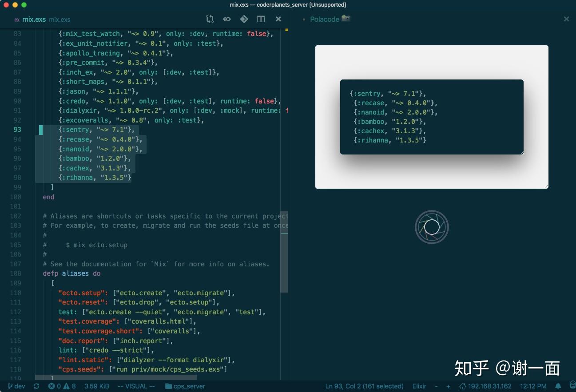Open preview using the eye icon
Image resolution: width=576 pixels, height=392 pixels.
tap(226, 19)
